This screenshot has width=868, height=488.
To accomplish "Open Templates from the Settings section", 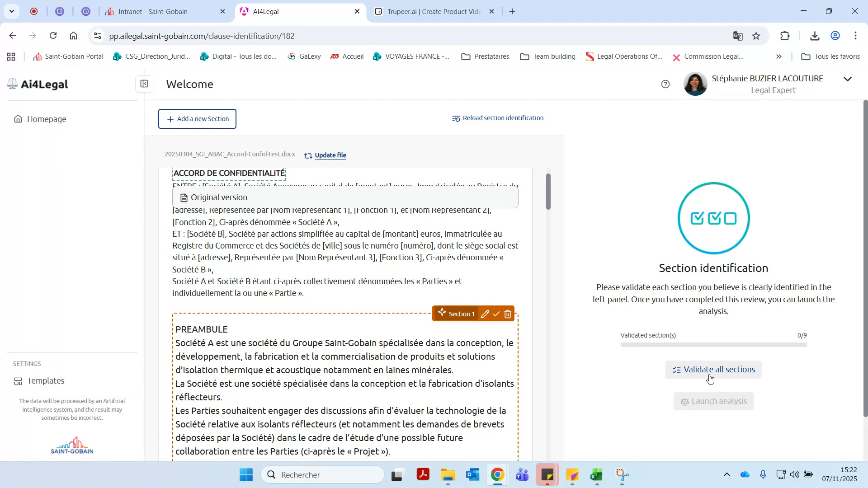I will point(45,380).
